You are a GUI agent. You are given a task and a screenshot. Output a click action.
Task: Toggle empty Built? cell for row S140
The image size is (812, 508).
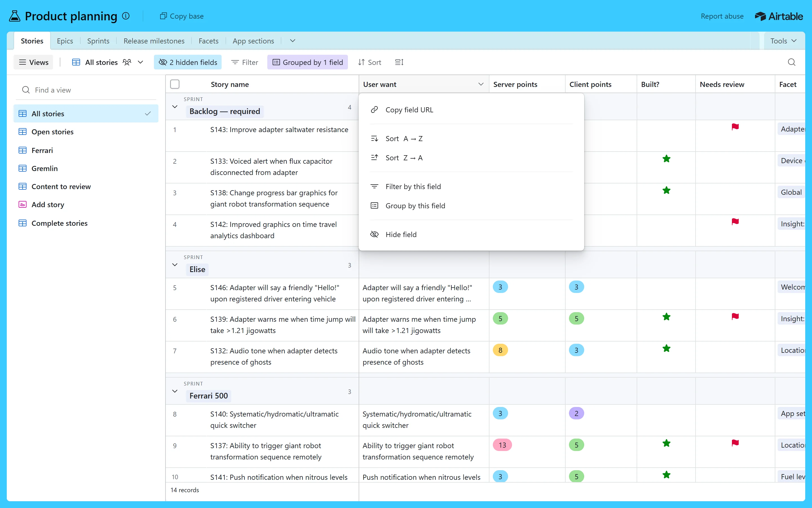click(666, 420)
